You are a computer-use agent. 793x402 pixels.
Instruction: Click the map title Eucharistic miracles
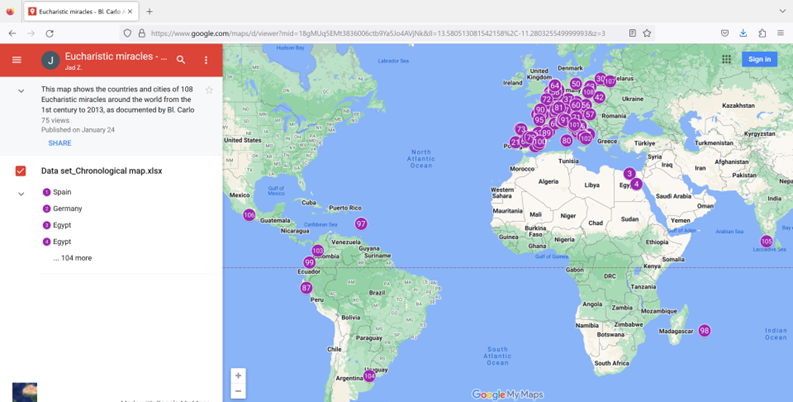(116, 57)
